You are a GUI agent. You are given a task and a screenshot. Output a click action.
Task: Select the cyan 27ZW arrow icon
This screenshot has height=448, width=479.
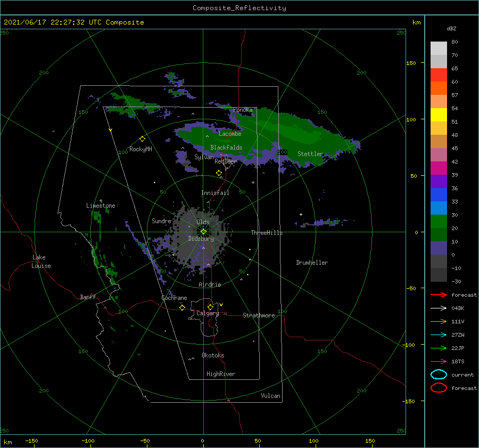439,335
